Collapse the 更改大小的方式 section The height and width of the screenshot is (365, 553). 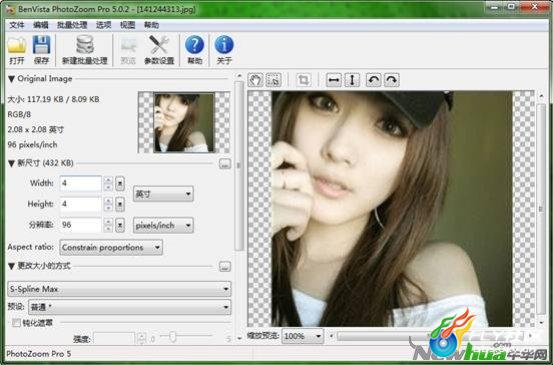11,266
